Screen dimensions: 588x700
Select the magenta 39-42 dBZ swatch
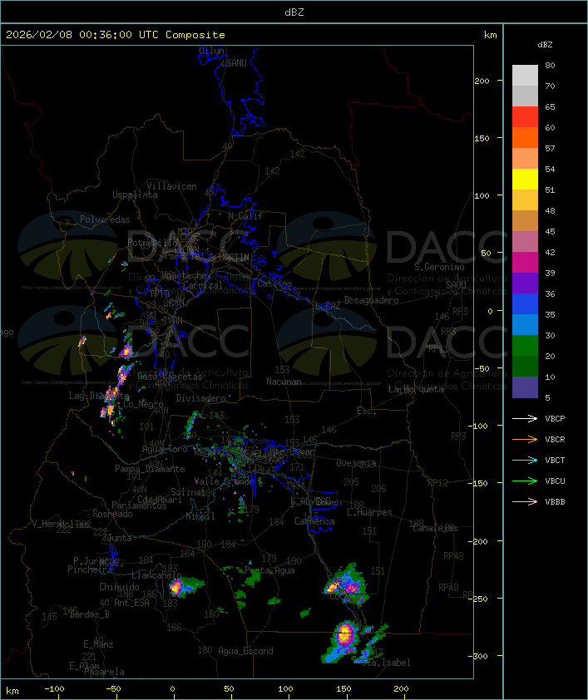525,263
